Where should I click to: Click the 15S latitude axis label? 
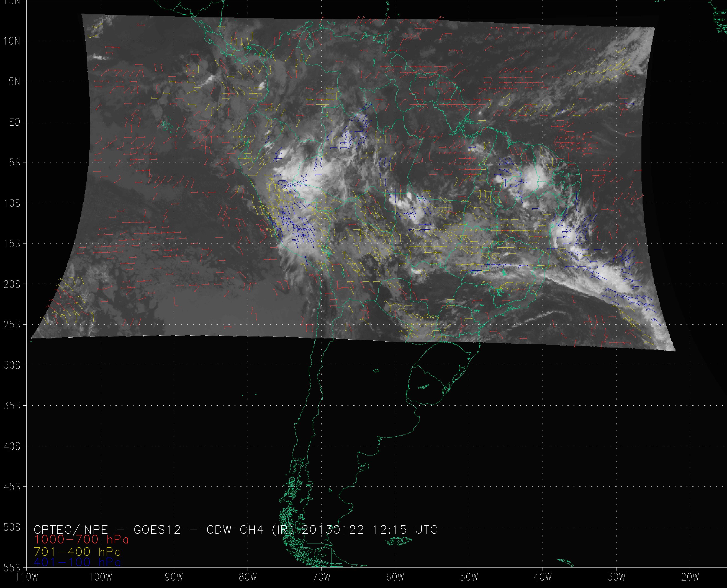12,244
